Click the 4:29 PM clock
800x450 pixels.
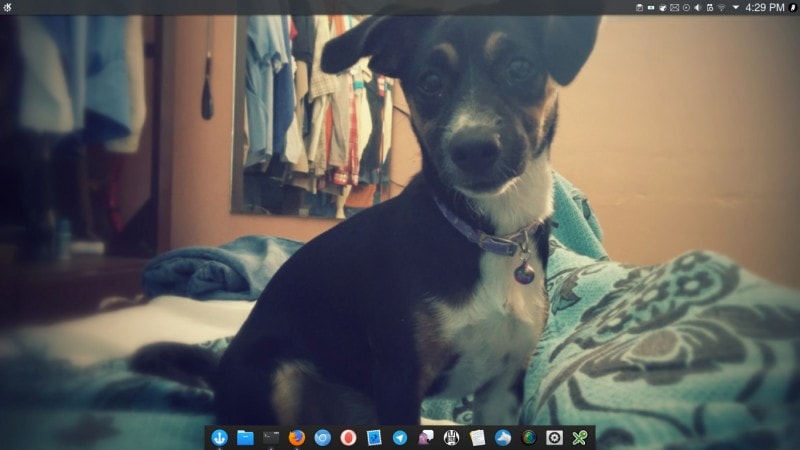pos(765,8)
